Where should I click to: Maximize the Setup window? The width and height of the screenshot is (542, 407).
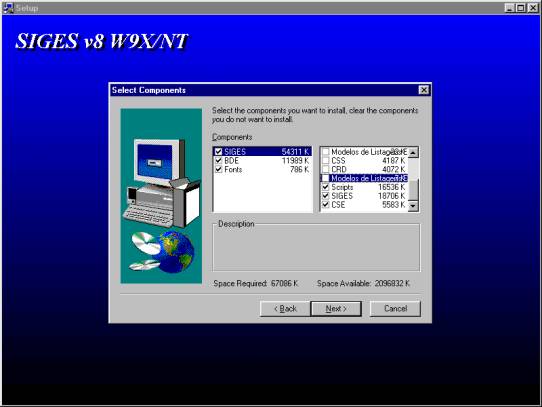pos(521,8)
